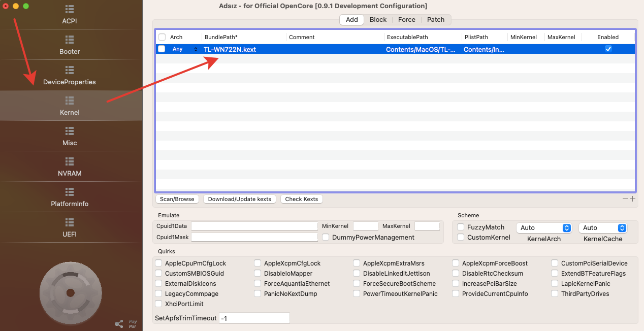Switch to the Patch tab
This screenshot has height=331, width=644.
435,20
